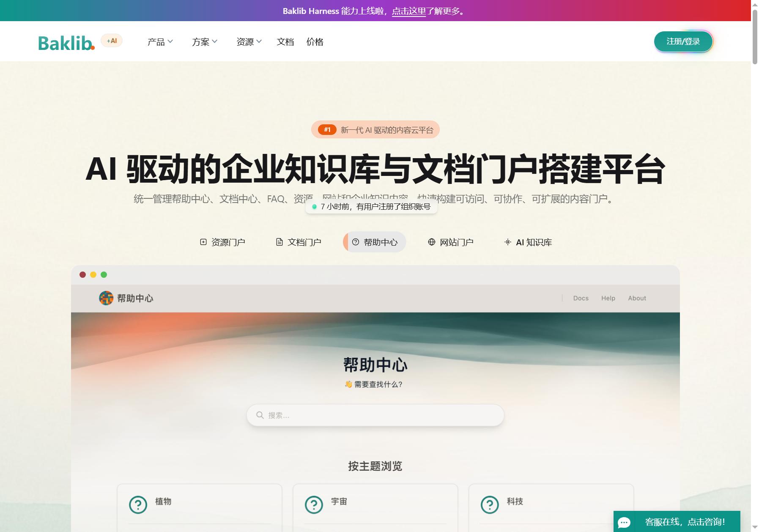Click the 网站门户 tab globe icon
The image size is (759, 532).
432,242
